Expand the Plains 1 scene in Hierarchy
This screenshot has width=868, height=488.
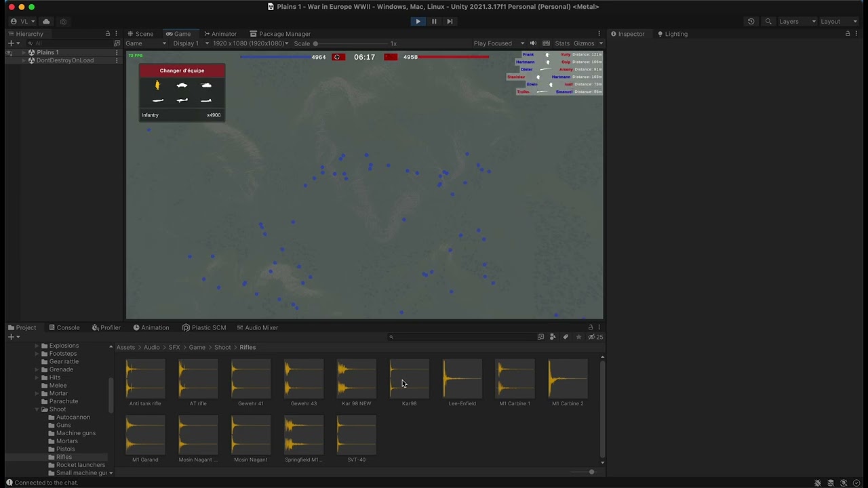coord(23,52)
